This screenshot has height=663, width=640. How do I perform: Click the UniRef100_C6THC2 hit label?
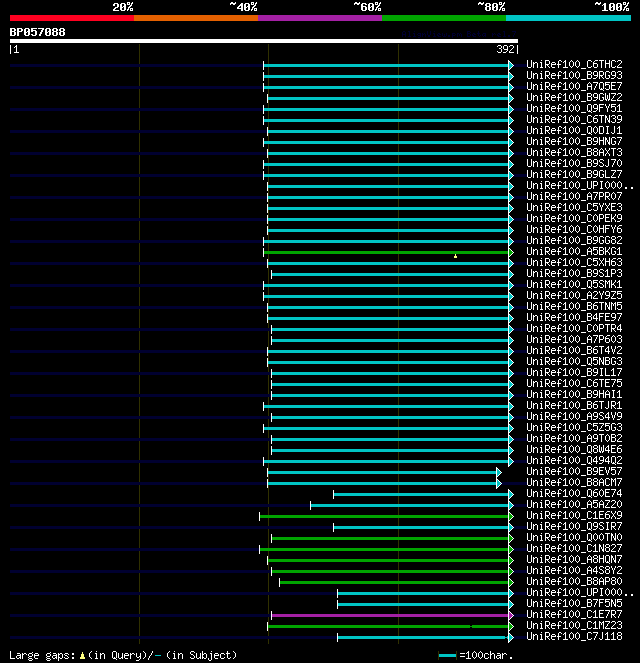[574, 64]
